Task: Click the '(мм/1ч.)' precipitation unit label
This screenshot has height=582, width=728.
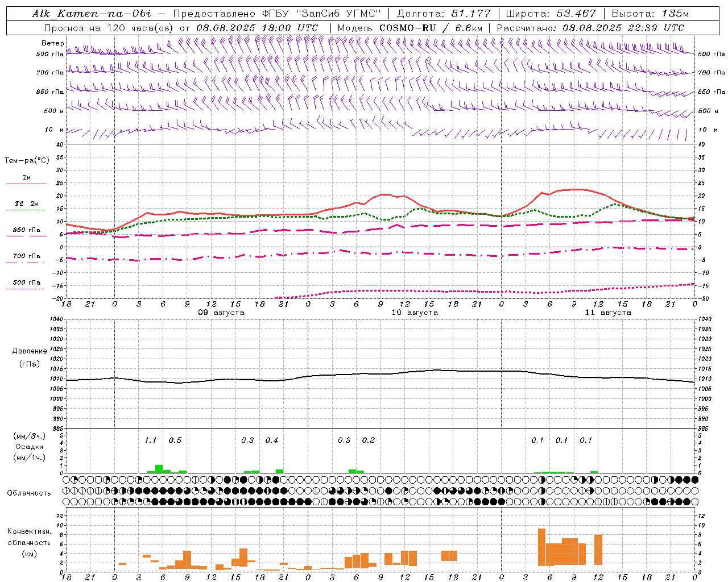Action: [29, 458]
